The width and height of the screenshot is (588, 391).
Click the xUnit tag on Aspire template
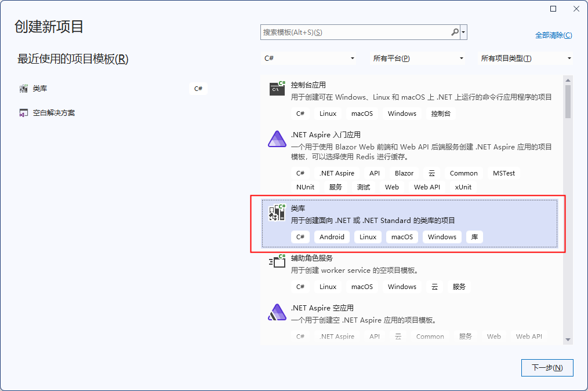pos(462,187)
